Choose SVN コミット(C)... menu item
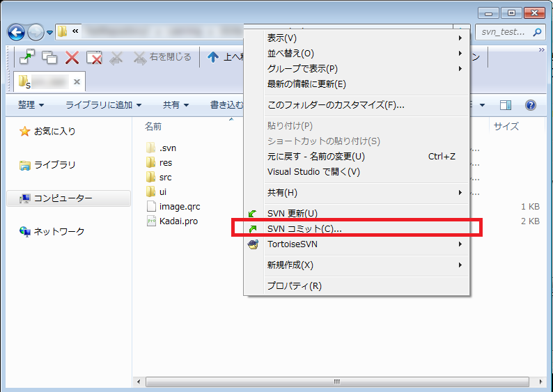Image resolution: width=553 pixels, height=392 pixels. (x=357, y=228)
